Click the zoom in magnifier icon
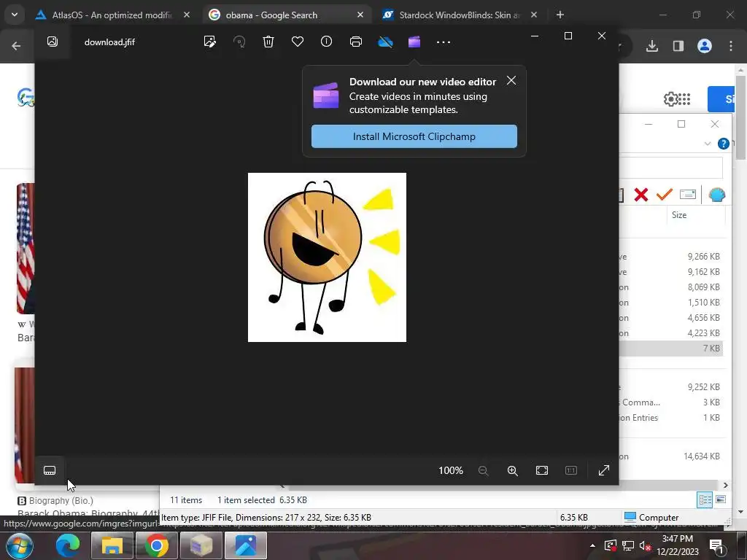The image size is (747, 560). [513, 470]
